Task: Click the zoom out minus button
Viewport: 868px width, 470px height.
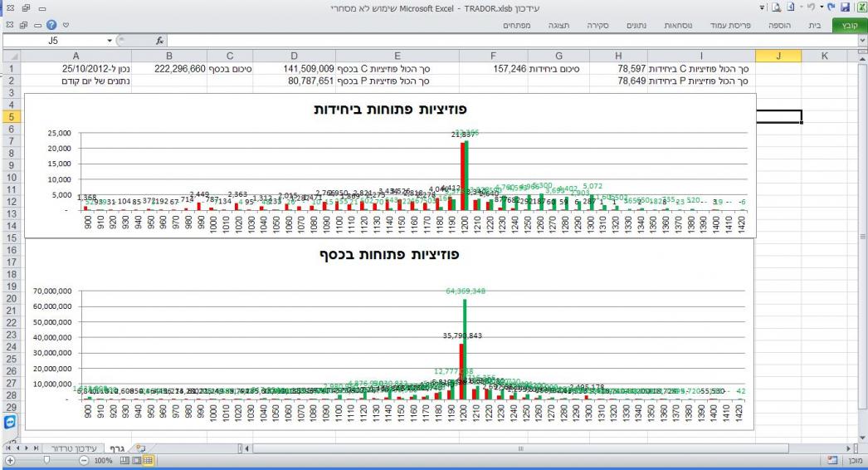Action: (x=85, y=460)
